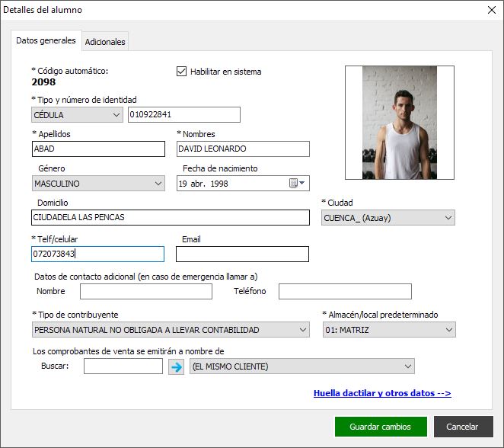Click the blue arrow search icon
504x448 pixels.
pyautogui.click(x=176, y=366)
